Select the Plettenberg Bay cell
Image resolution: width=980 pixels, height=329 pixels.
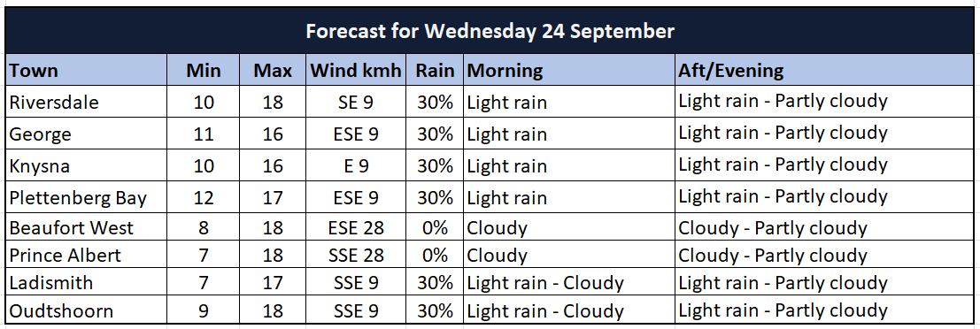(86, 198)
